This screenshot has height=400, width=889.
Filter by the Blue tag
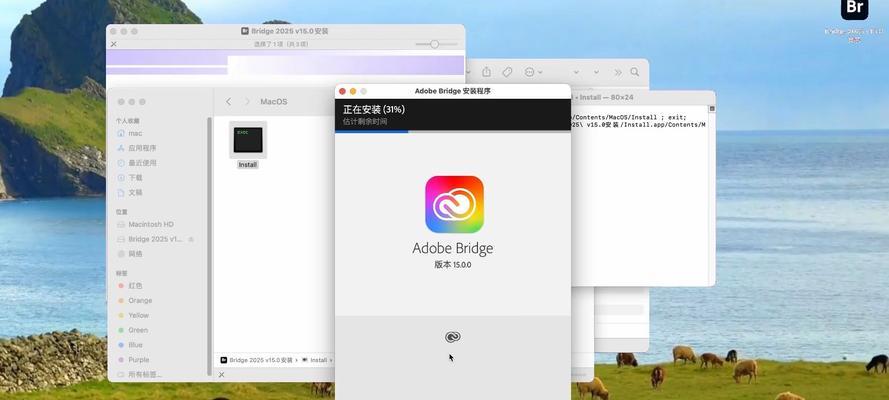(130, 344)
